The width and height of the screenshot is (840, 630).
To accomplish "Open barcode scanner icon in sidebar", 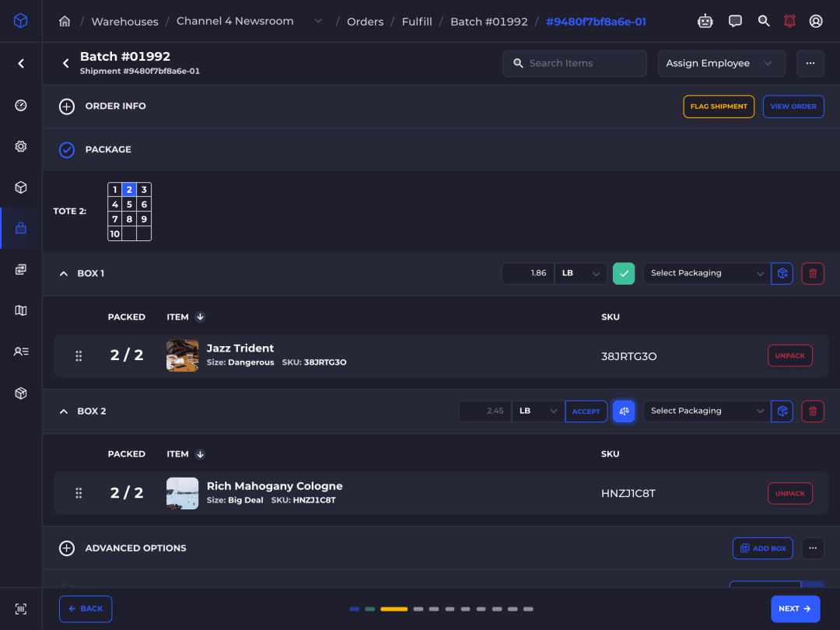I will [x=21, y=609].
